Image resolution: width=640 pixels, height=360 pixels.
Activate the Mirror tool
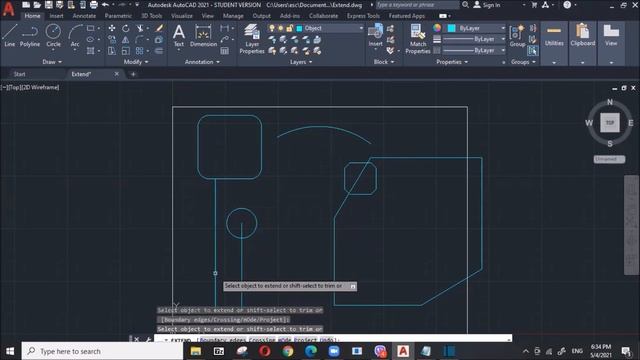tap(126, 40)
